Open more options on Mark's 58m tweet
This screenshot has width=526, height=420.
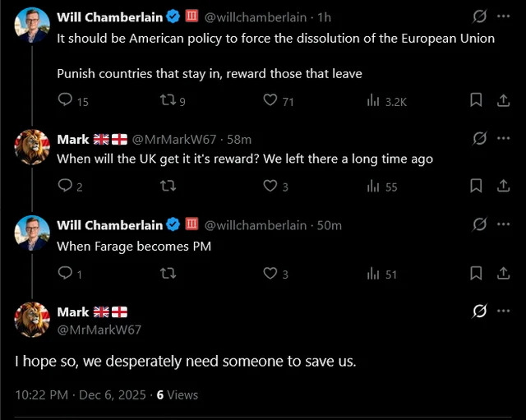(504, 138)
